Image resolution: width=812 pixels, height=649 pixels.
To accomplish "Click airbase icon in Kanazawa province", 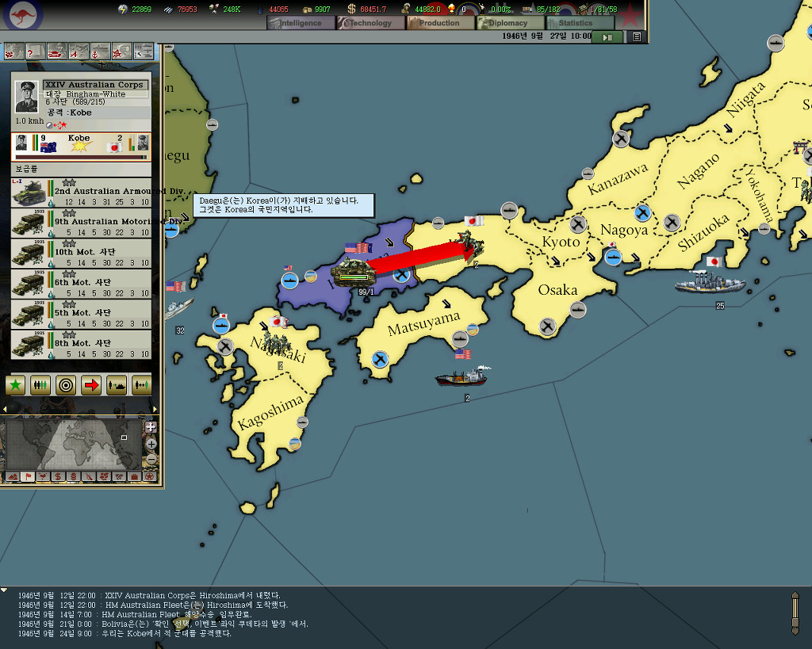I will (620, 139).
